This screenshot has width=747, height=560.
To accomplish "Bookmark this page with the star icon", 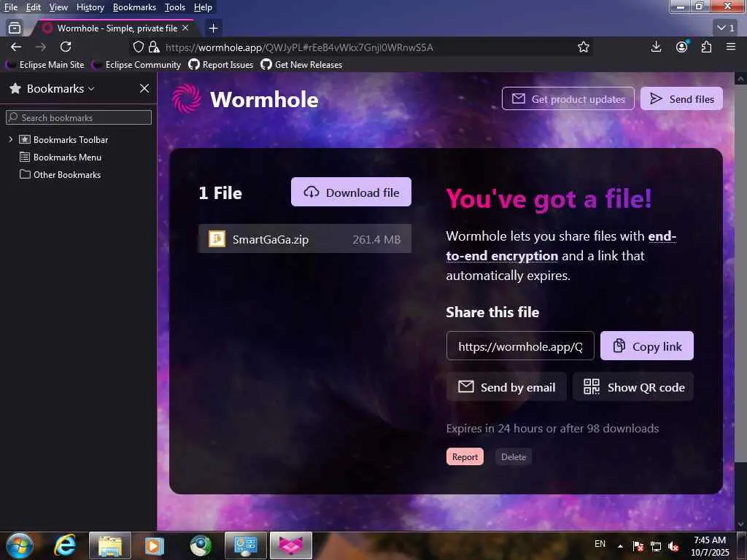I will [x=583, y=47].
